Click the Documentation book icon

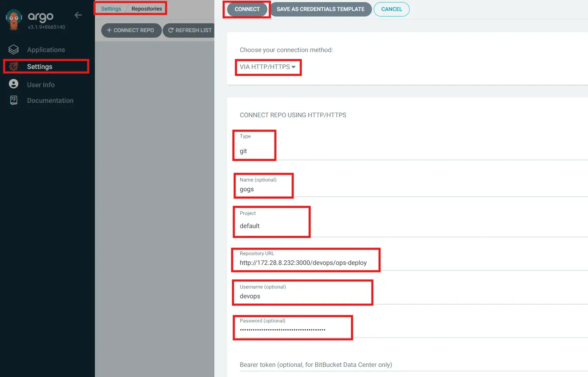pyautogui.click(x=14, y=100)
